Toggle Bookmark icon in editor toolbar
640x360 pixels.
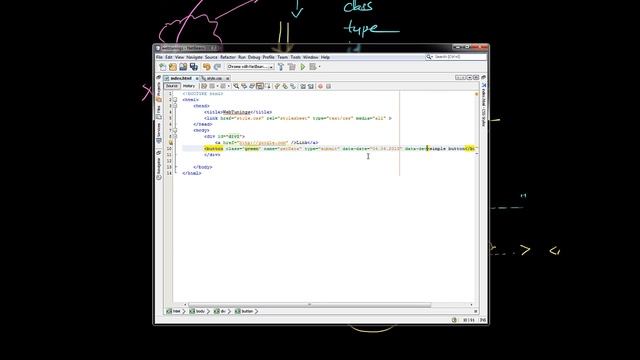point(293,86)
